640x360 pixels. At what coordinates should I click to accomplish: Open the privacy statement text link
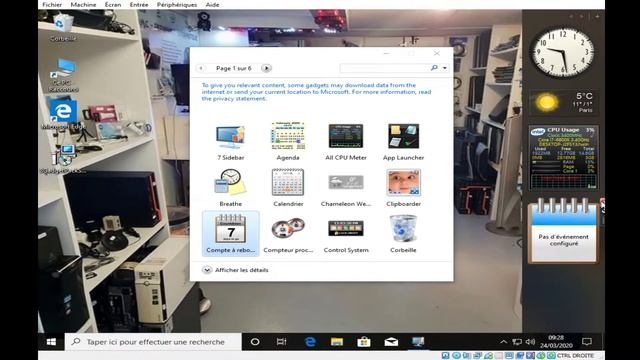(x=234, y=99)
